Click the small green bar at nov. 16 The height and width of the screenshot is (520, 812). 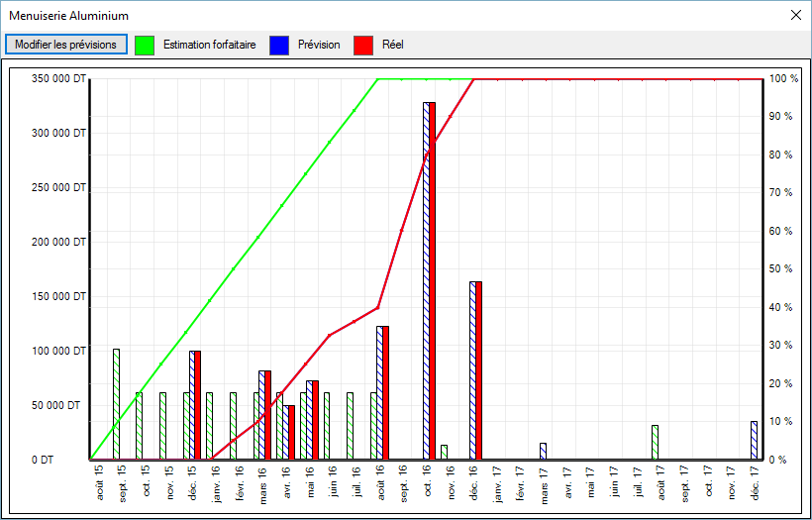pyautogui.click(x=445, y=452)
